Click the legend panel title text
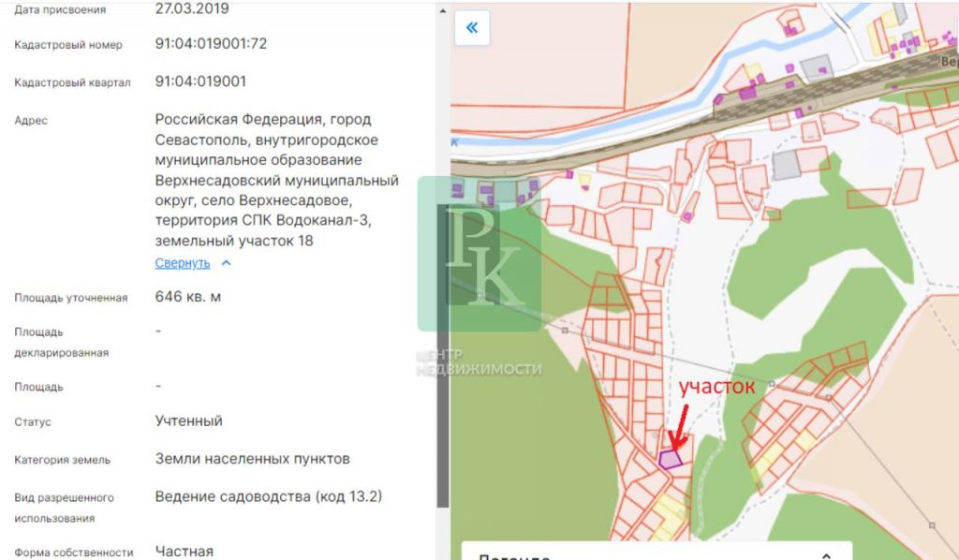 click(x=515, y=556)
